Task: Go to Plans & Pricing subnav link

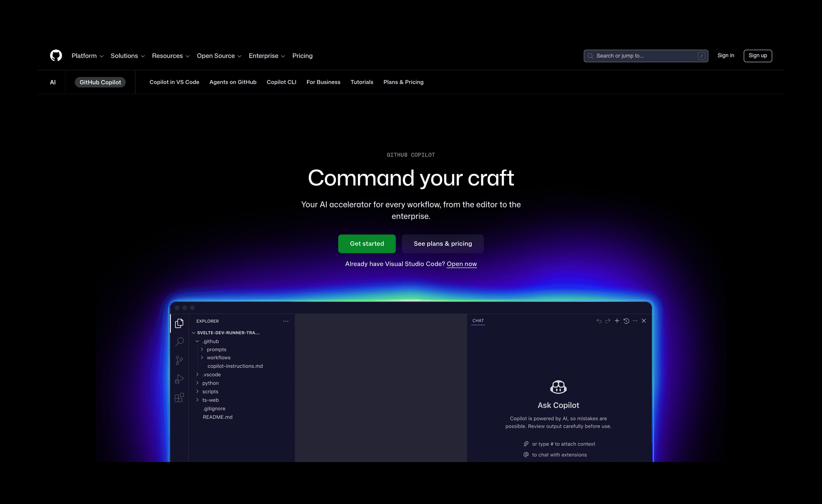Action: (x=403, y=82)
